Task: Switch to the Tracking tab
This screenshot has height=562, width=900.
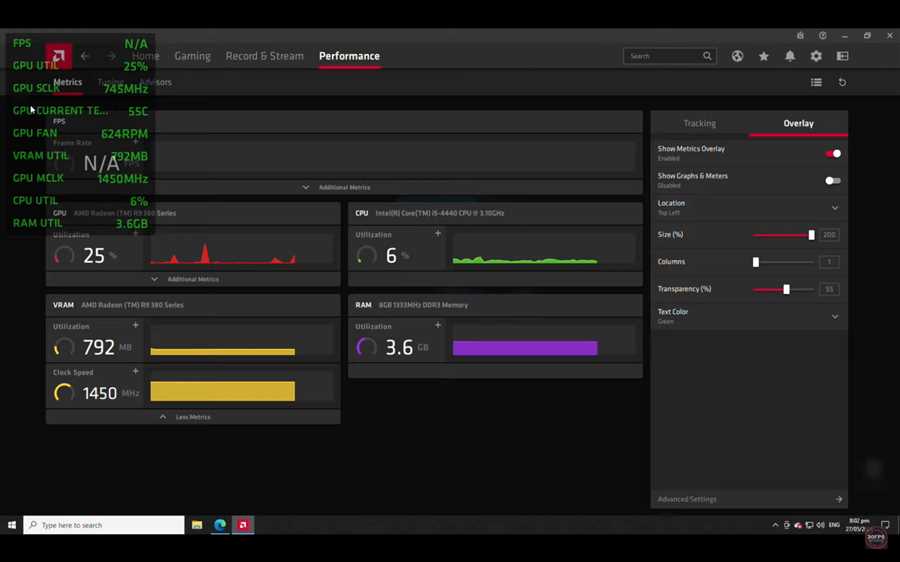Action: (x=700, y=123)
